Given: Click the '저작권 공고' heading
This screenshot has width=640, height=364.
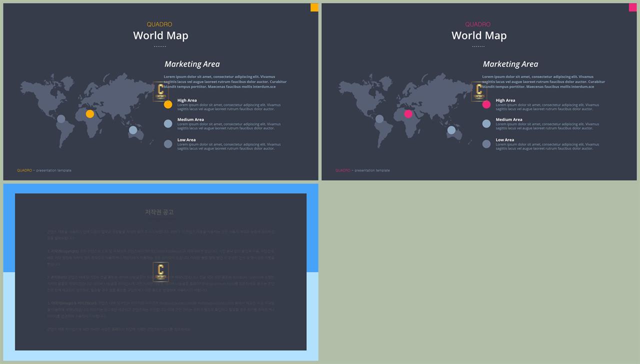Looking at the screenshot, I should click(159, 212).
